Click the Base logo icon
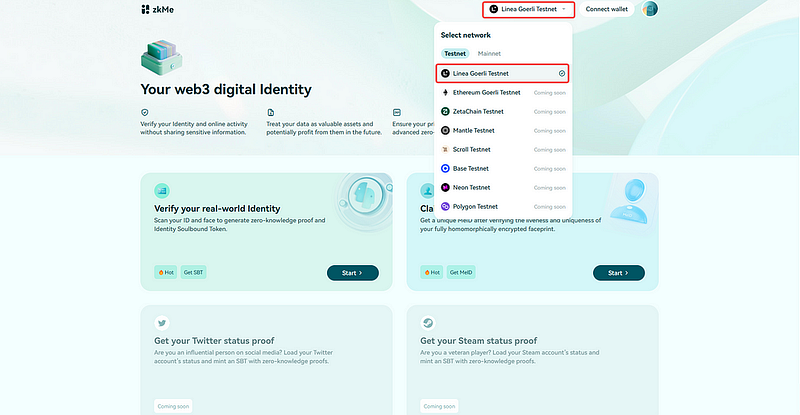This screenshot has width=800, height=415. click(x=445, y=168)
